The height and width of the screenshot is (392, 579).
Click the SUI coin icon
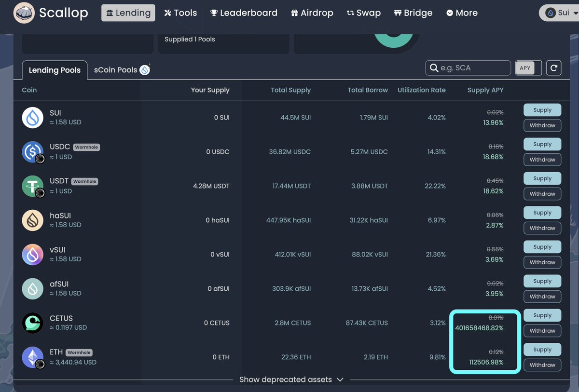click(32, 118)
